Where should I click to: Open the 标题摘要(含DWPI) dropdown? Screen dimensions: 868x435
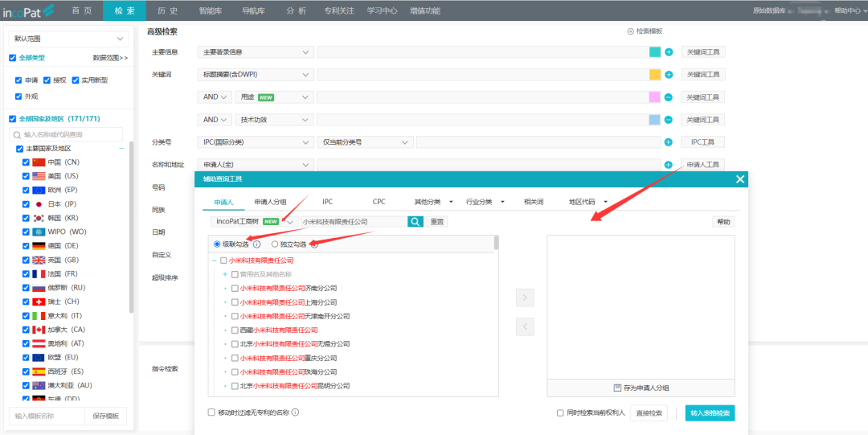[x=256, y=74]
